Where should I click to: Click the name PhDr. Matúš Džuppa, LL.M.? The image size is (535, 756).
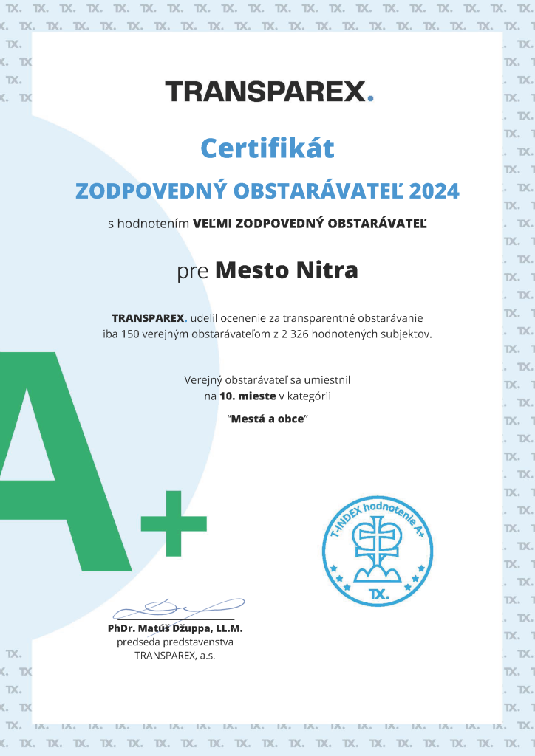pyautogui.click(x=175, y=629)
